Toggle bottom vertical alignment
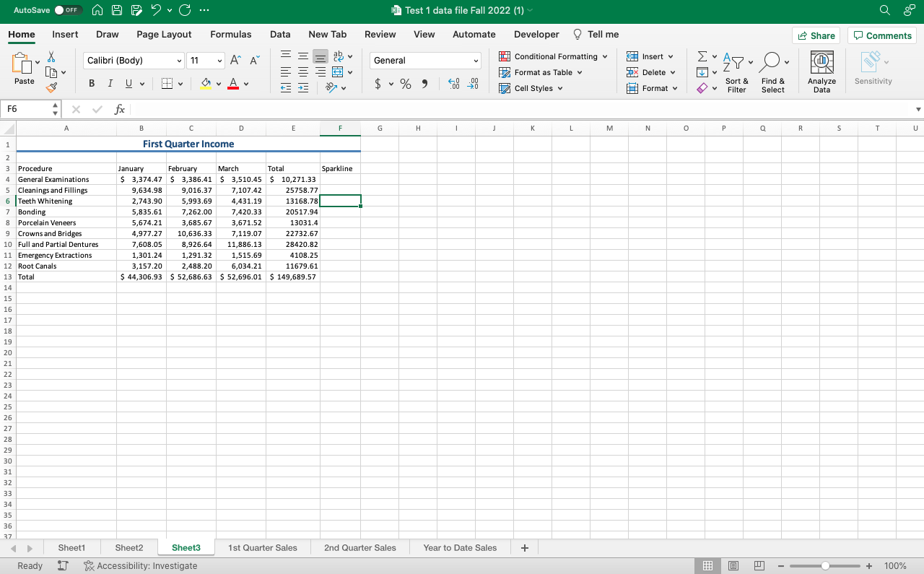This screenshot has height=574, width=924. point(320,56)
